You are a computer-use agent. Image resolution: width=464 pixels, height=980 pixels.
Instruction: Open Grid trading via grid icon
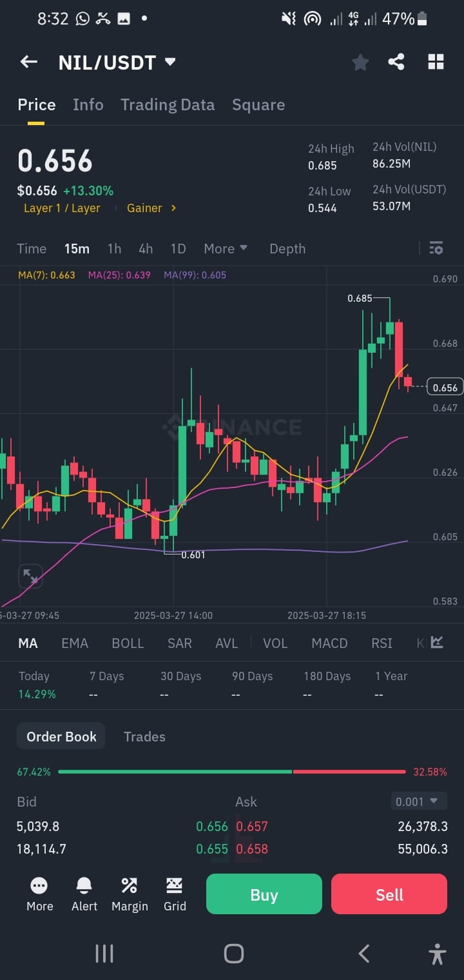click(x=174, y=894)
